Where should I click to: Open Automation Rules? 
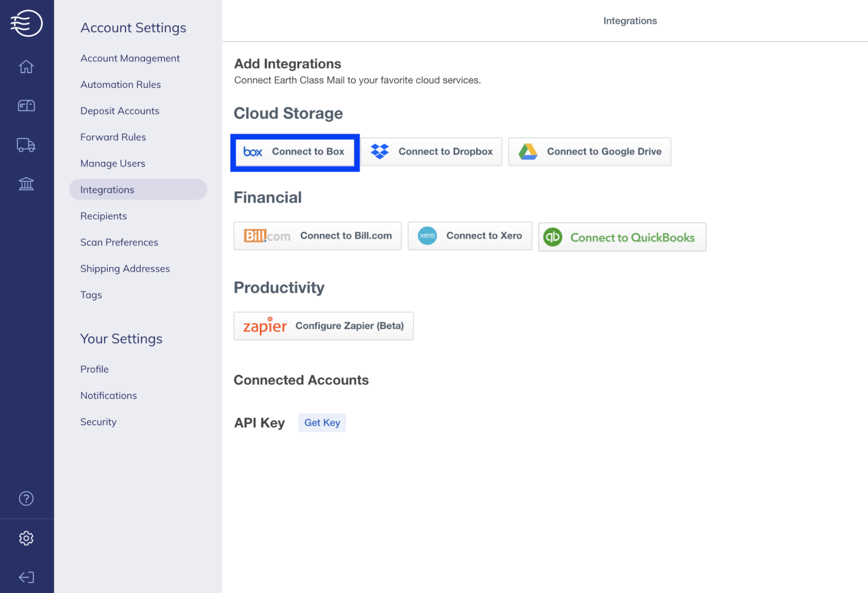[120, 84]
